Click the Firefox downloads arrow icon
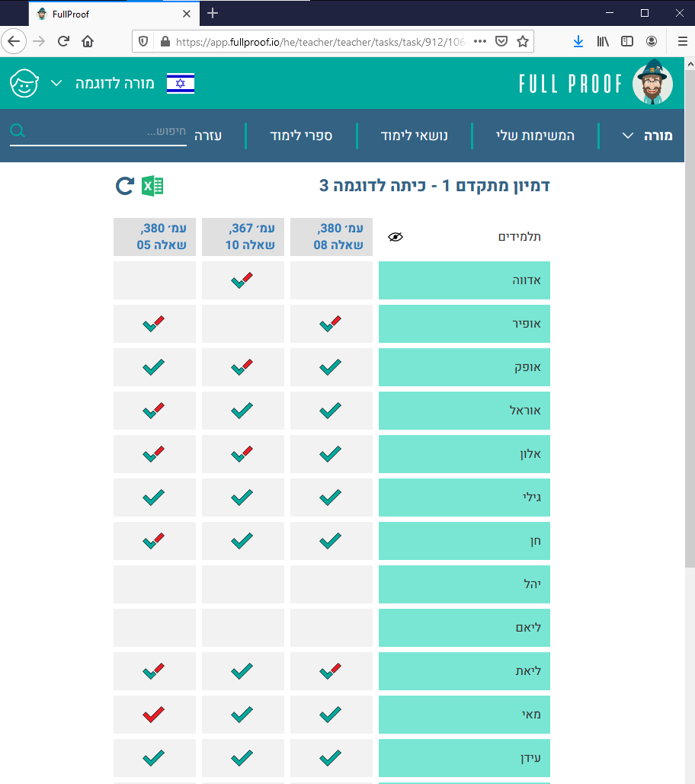The height and width of the screenshot is (784, 695). point(578,41)
